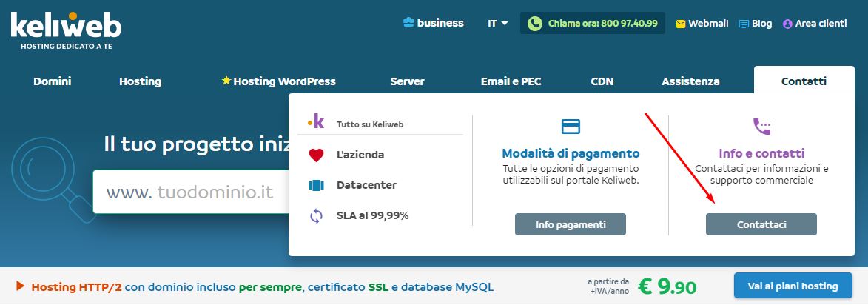Open the L'azienda link
Screen dimensions: 868x305
[x=360, y=155]
